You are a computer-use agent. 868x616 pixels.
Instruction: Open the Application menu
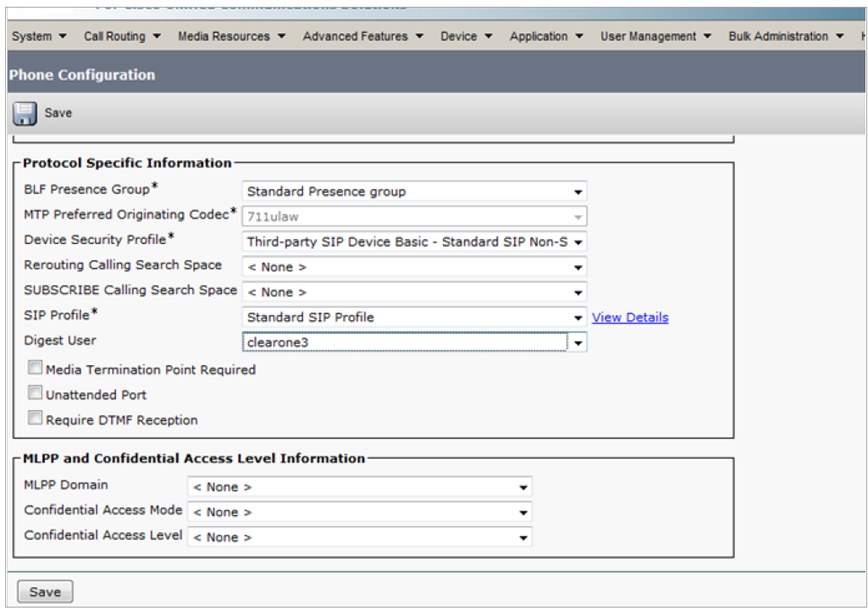point(546,36)
